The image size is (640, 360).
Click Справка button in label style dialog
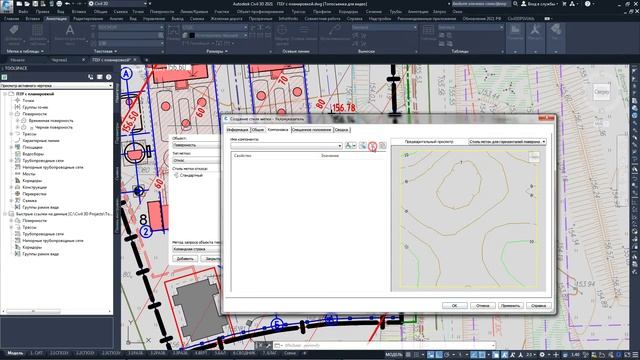[x=538, y=306]
